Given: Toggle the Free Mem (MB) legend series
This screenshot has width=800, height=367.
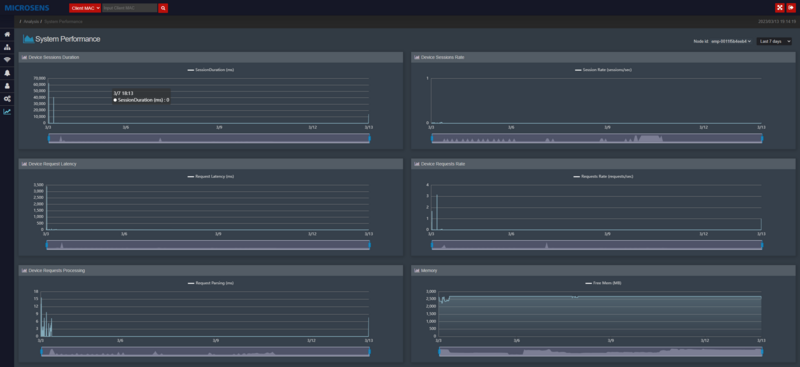Looking at the screenshot, I should (603, 283).
